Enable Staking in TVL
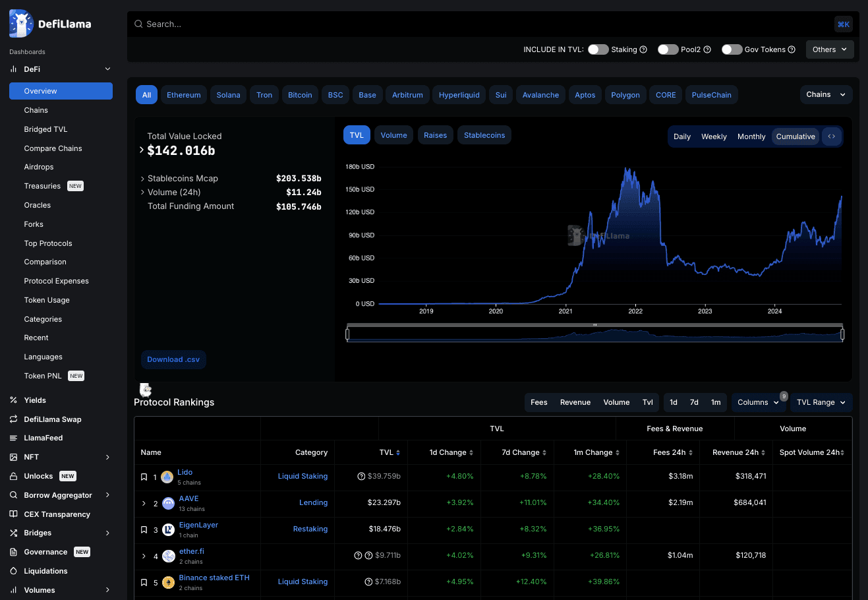Viewport: 868px width, 600px height. click(598, 49)
